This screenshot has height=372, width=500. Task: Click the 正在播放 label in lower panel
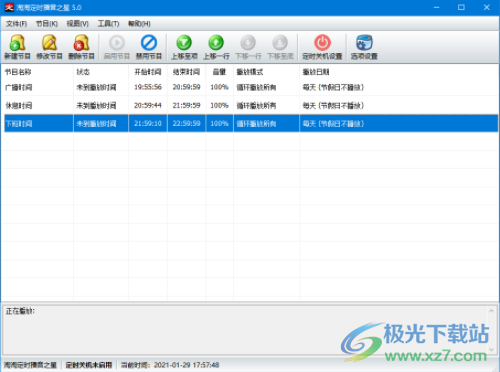click(20, 311)
